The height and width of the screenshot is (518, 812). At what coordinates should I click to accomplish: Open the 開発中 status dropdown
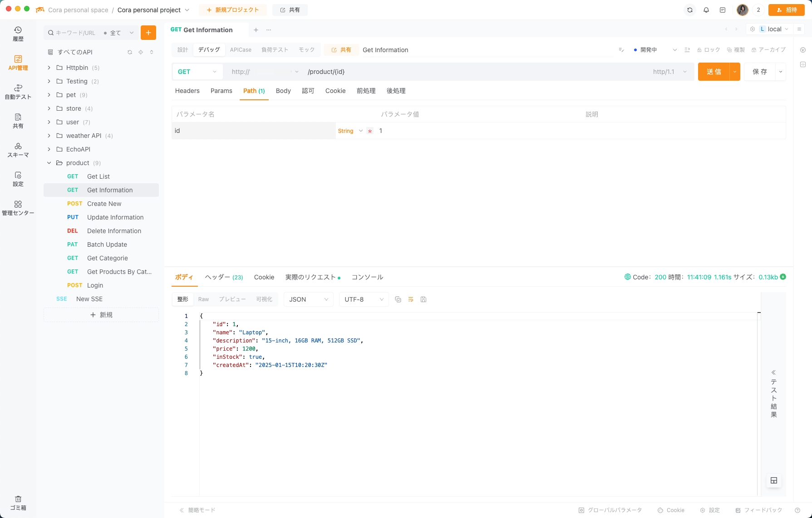(x=655, y=50)
